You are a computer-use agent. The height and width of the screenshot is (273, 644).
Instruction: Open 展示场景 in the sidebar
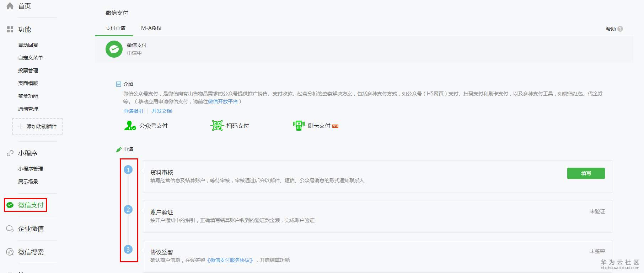pyautogui.click(x=28, y=182)
